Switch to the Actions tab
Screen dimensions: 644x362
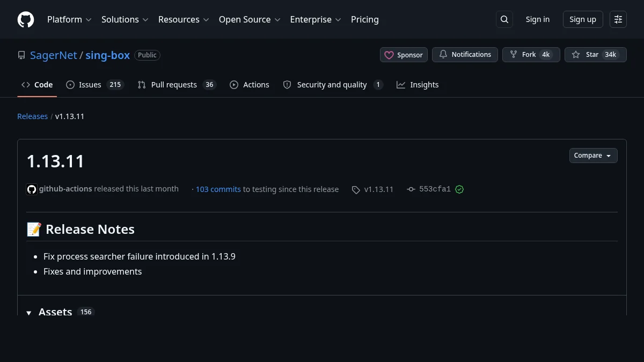250,85
